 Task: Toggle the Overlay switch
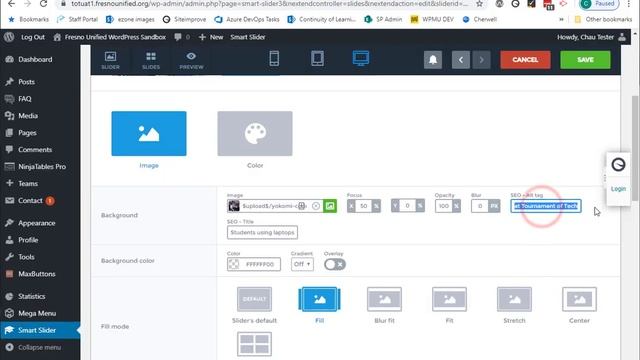tap(335, 264)
